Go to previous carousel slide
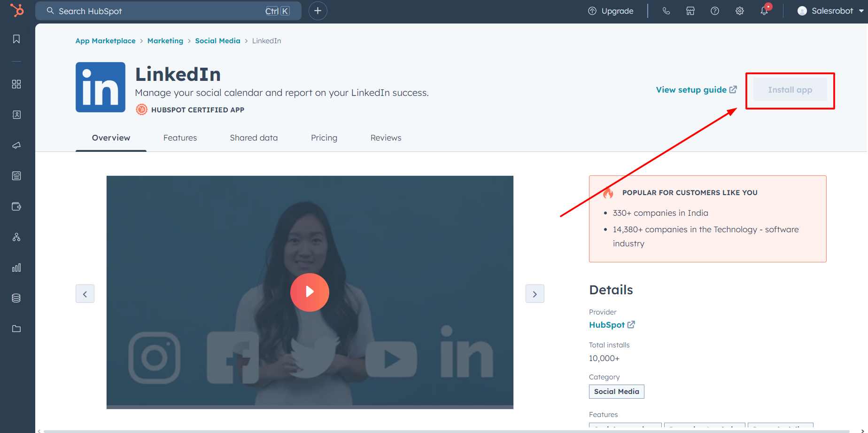 tap(85, 294)
